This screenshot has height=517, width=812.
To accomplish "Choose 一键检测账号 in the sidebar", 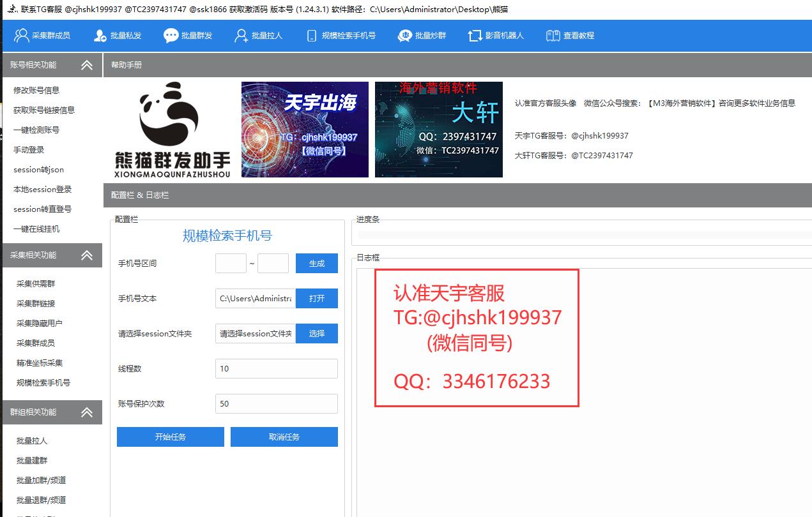I will (36, 130).
